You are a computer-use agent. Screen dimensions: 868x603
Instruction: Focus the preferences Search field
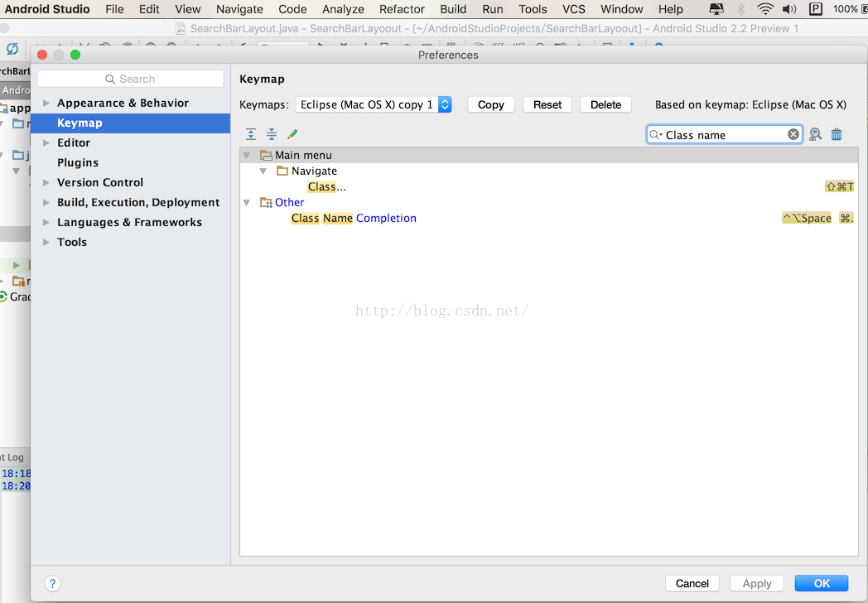131,79
